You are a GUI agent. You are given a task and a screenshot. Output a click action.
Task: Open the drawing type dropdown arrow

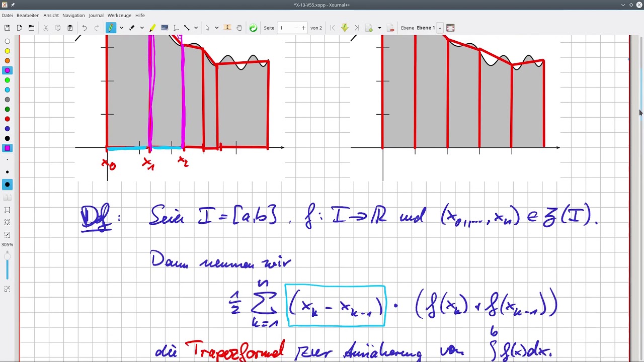coord(196,28)
